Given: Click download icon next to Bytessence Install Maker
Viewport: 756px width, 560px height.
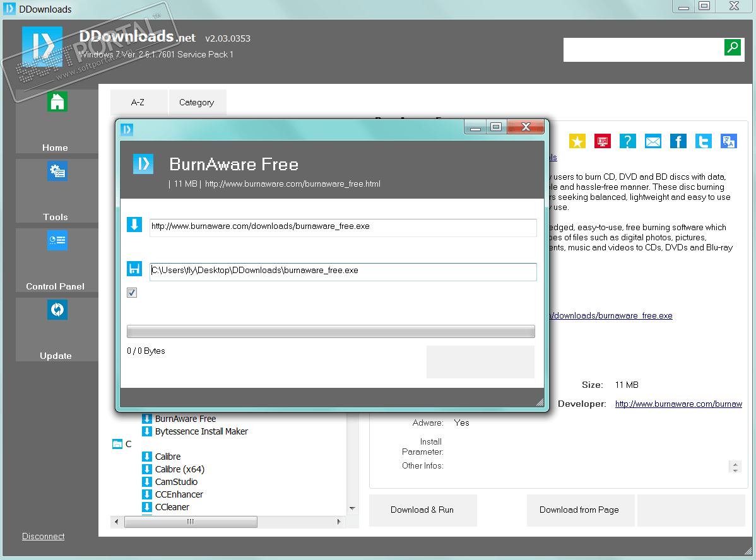Looking at the screenshot, I should 147,431.
